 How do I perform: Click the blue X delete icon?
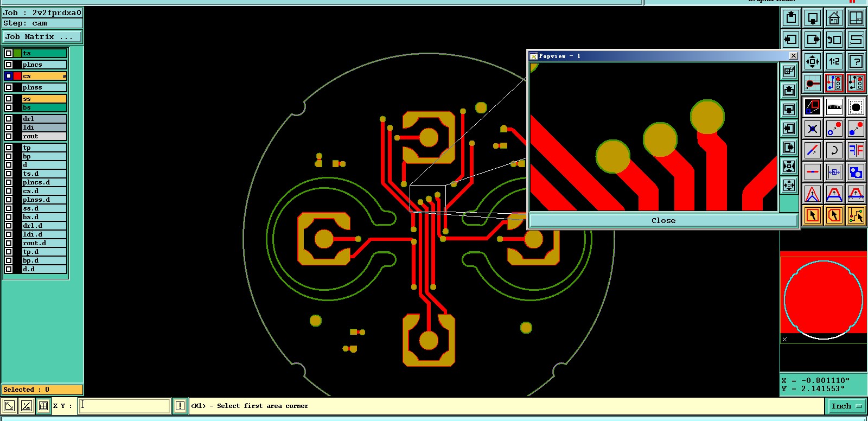click(x=813, y=129)
